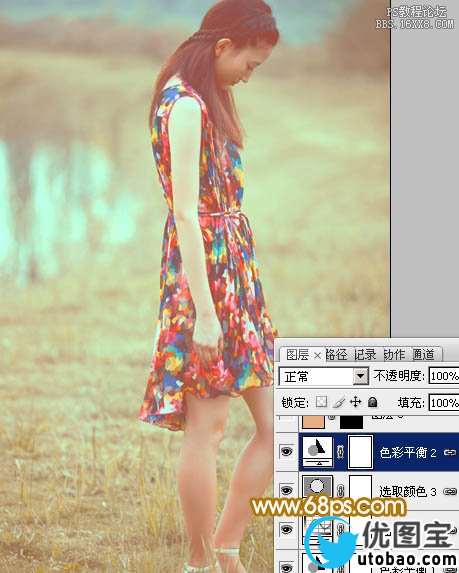Select the orange fill layer swatch
Image resolution: width=459 pixels, height=573 pixels.
click(x=313, y=422)
